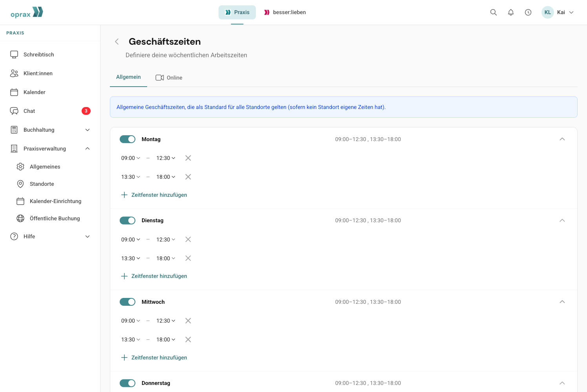Switch to the Online tab
Viewport: 587px width, 392px height.
(x=169, y=78)
